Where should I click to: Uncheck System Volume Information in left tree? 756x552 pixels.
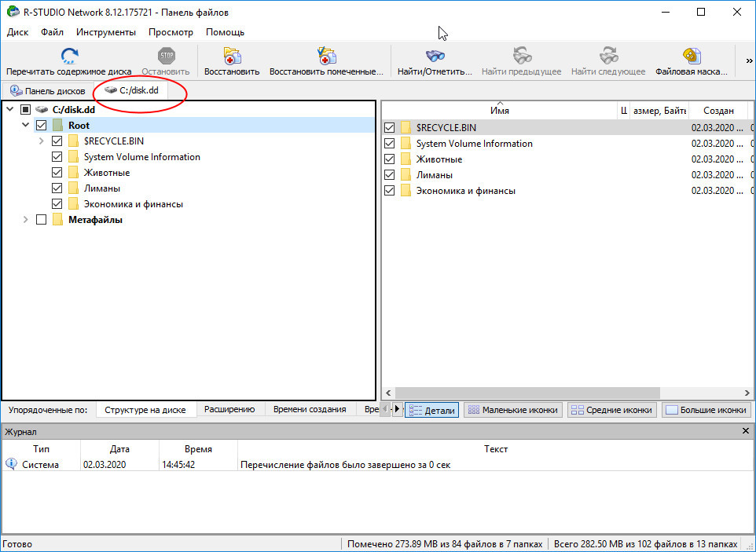(57, 157)
